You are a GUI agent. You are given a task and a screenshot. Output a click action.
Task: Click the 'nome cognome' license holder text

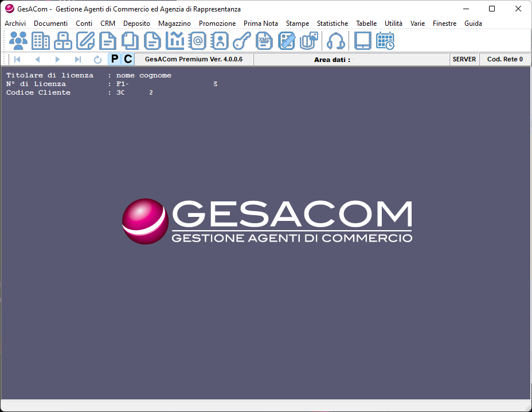144,75
